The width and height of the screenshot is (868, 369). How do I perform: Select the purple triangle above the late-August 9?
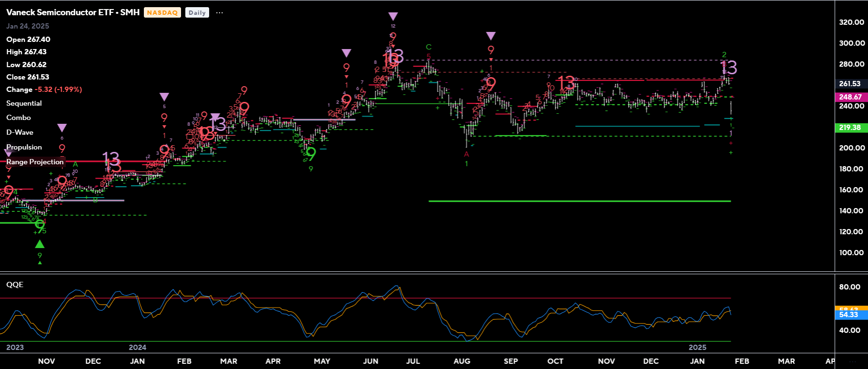pyautogui.click(x=491, y=36)
